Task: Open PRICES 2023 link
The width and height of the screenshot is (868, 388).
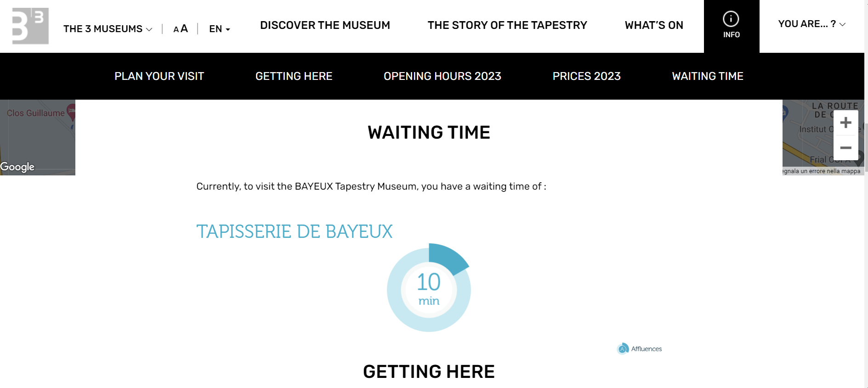Action: 587,76
